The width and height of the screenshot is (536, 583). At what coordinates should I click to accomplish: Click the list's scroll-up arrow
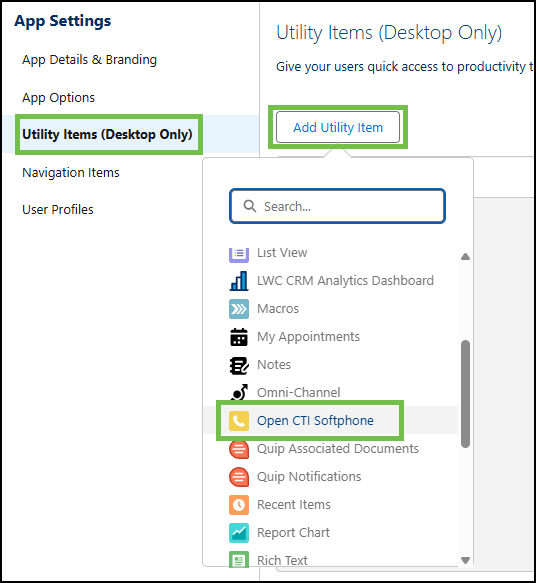(465, 257)
